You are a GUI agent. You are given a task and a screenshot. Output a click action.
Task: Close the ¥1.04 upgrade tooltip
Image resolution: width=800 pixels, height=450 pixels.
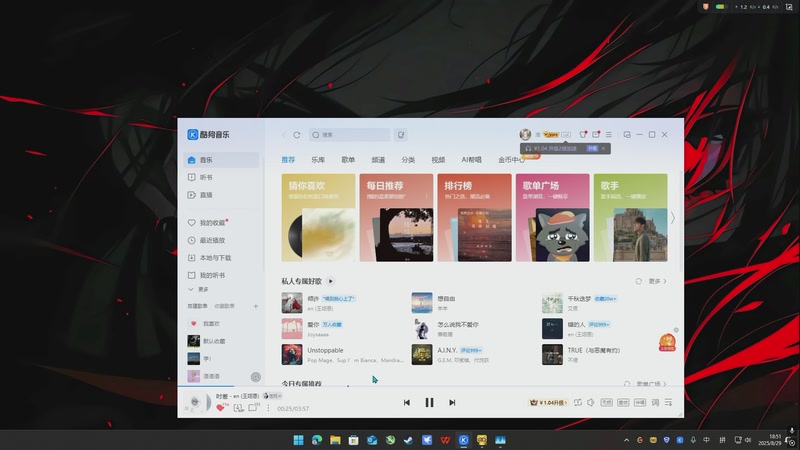pyautogui.click(x=604, y=148)
